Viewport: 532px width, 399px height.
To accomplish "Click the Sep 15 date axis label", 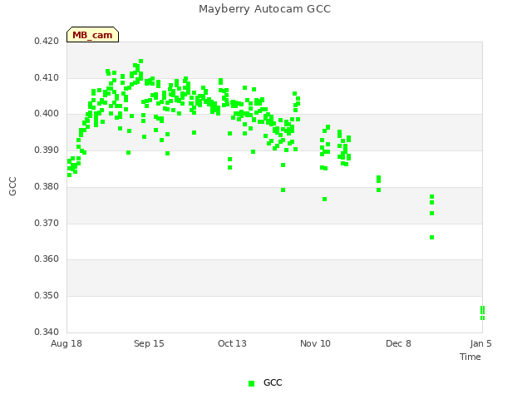I will 149,343.
